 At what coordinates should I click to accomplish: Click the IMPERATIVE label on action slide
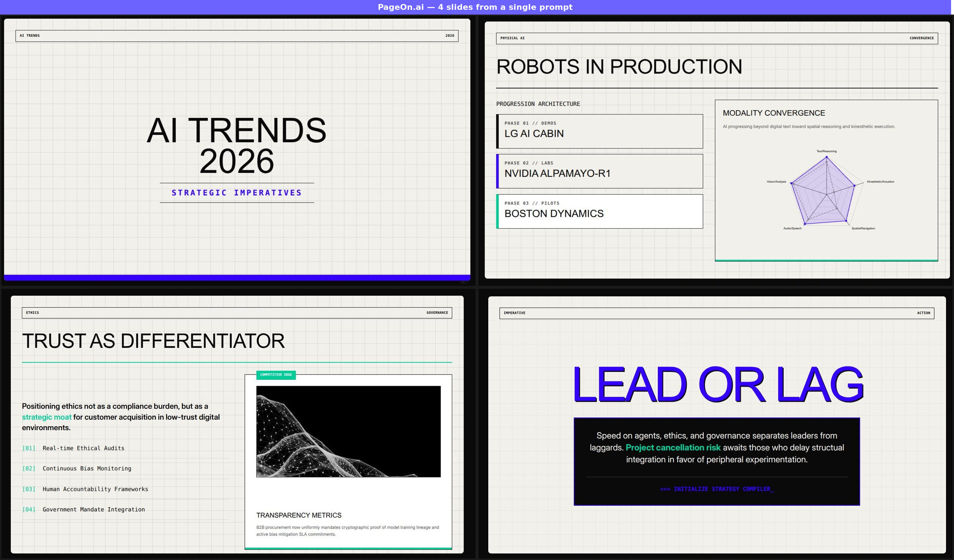click(515, 313)
